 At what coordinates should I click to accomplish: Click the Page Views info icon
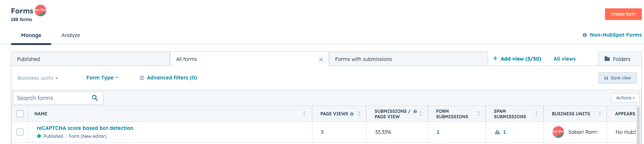point(351,114)
